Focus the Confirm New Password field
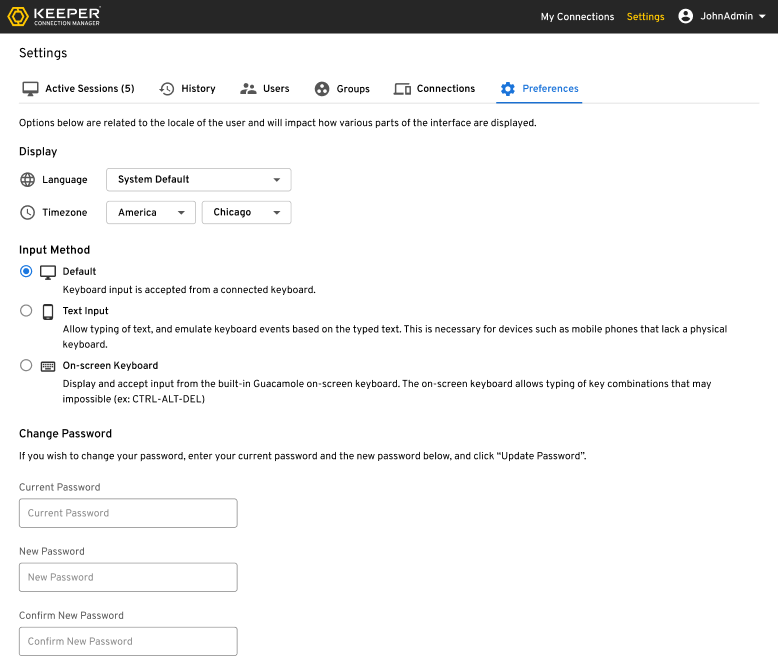Image resolution: width=778 pixels, height=658 pixels. (128, 641)
